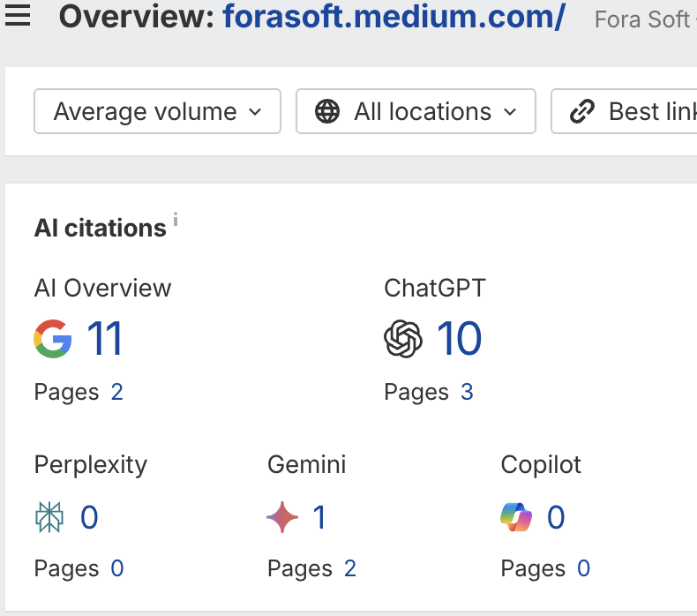Open AI Overview Pages count 2
The height and width of the screenshot is (616, 697).
point(116,392)
